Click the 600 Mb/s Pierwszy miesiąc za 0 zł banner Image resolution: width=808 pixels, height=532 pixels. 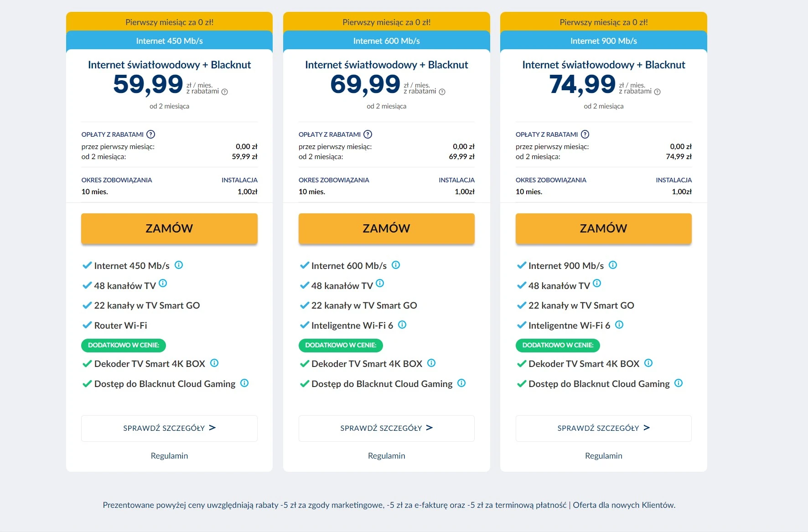386,22
